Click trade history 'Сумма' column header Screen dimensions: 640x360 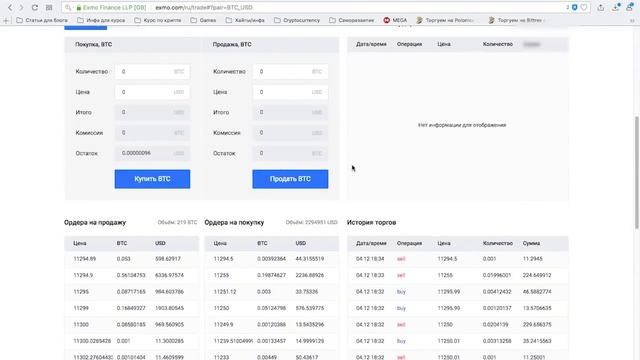pos(531,243)
